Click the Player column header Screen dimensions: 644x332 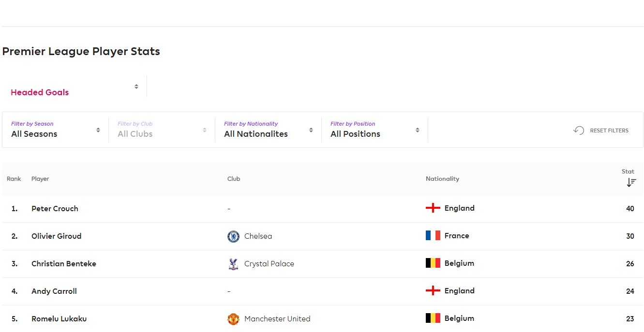click(x=40, y=179)
